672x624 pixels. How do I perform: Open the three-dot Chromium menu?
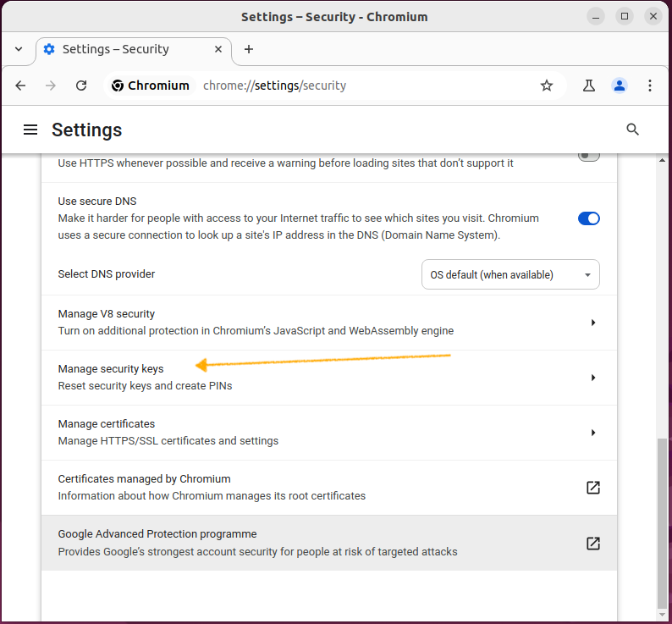[x=650, y=86]
